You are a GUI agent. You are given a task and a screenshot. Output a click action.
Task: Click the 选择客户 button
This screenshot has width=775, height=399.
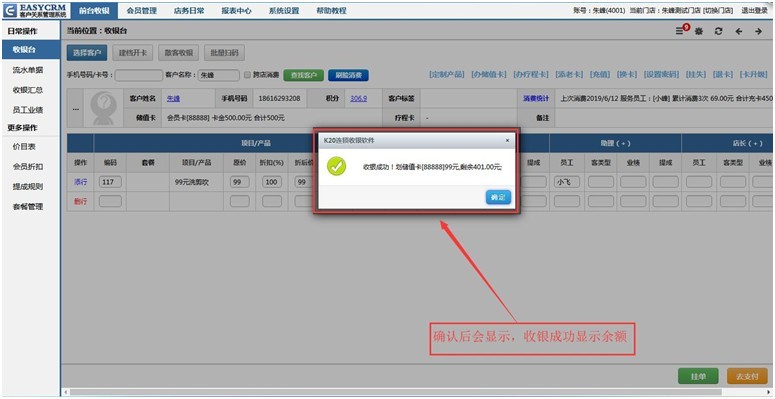pos(87,52)
